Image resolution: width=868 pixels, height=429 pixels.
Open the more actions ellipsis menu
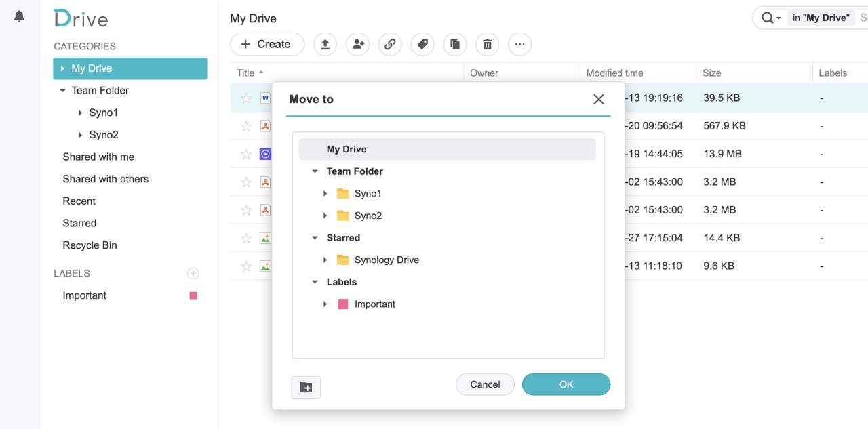pyautogui.click(x=519, y=45)
